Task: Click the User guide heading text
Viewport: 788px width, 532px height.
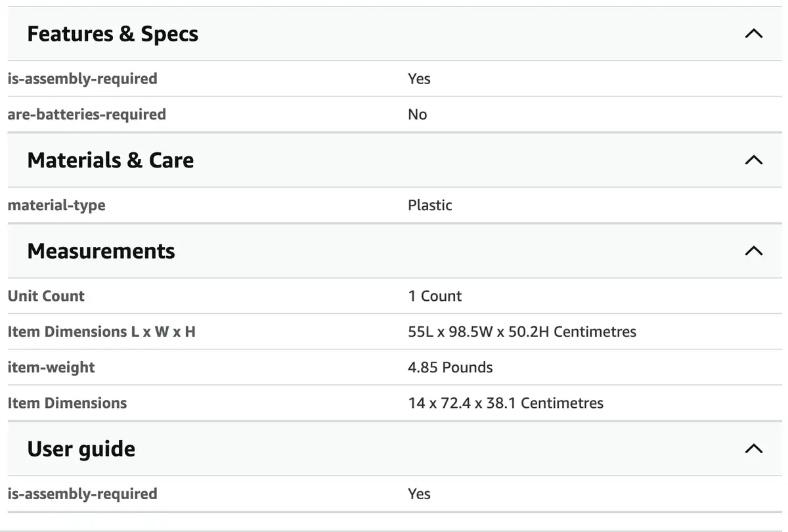Action: [x=81, y=449]
